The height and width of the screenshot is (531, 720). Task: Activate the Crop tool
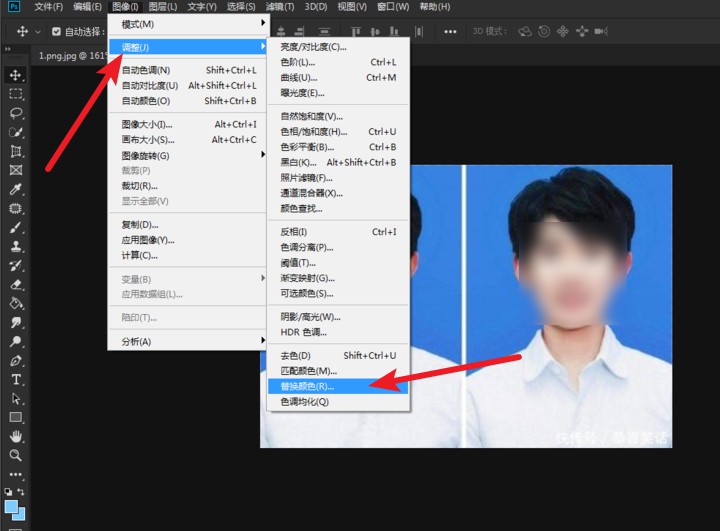pyautogui.click(x=16, y=151)
